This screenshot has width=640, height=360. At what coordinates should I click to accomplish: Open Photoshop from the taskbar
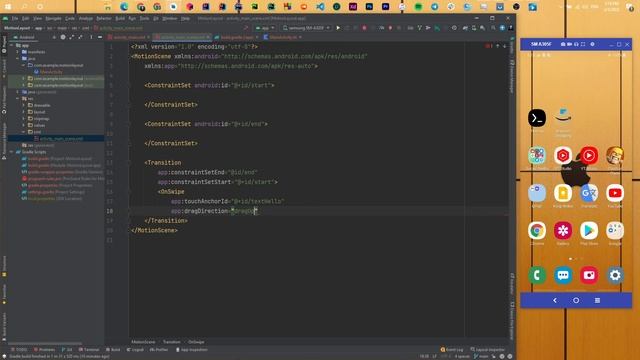369,7
